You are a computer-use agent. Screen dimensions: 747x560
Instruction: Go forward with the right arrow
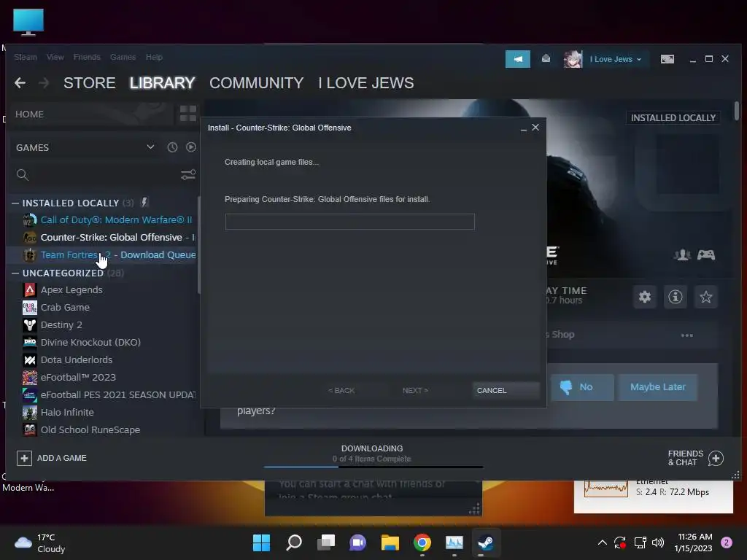[44, 83]
